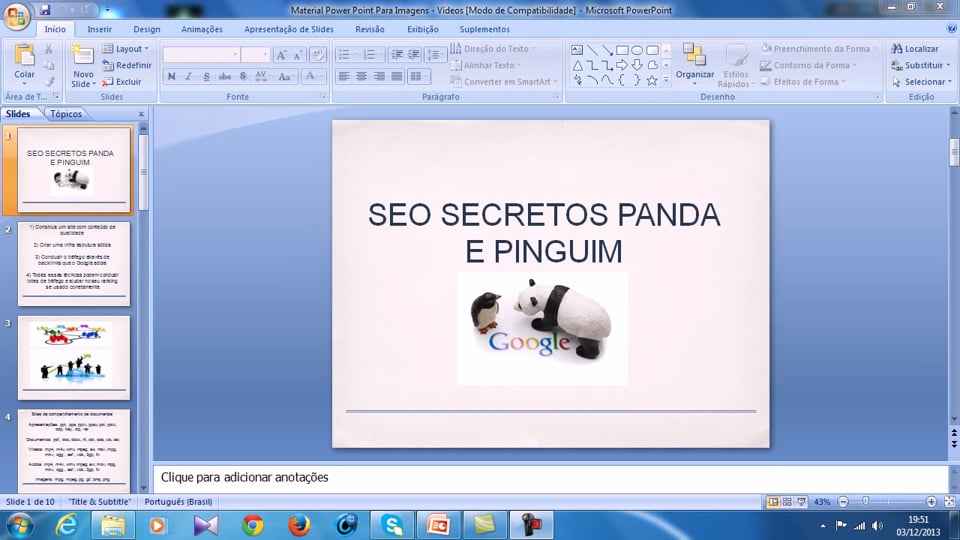Screen dimensions: 960x540
Task: Clear all formatting icon in Fonte group
Action: tap(318, 55)
